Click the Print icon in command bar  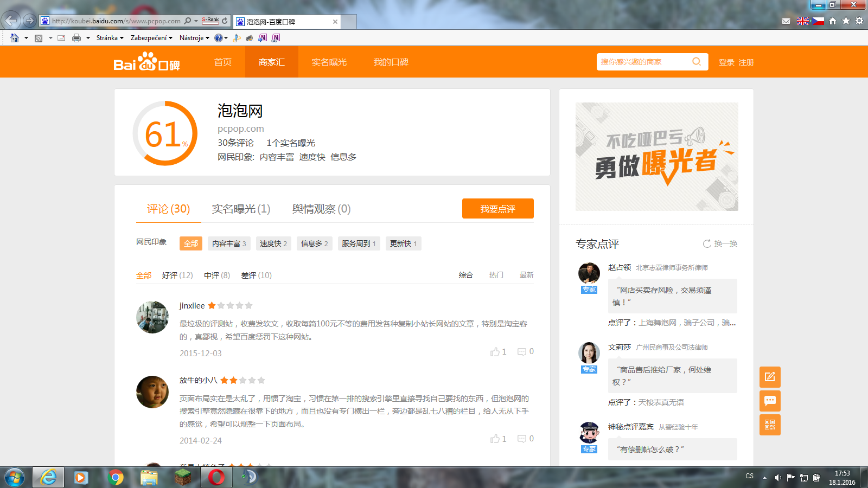point(76,38)
